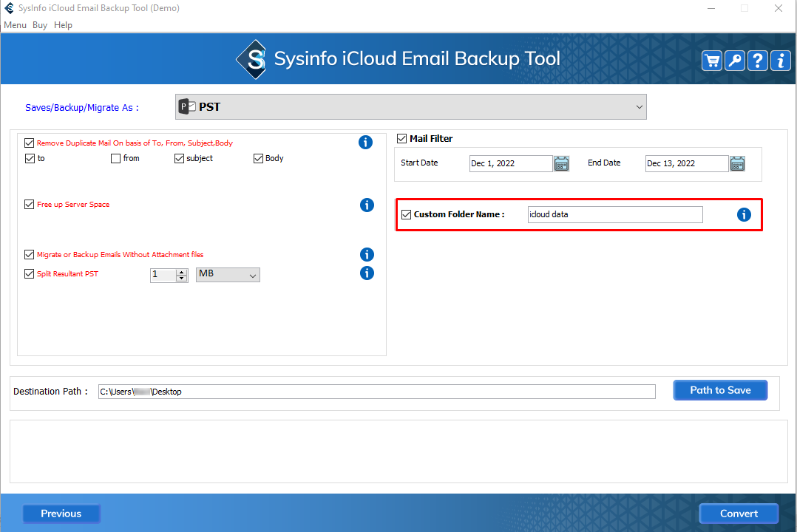Open the Buy menu

tap(40, 25)
